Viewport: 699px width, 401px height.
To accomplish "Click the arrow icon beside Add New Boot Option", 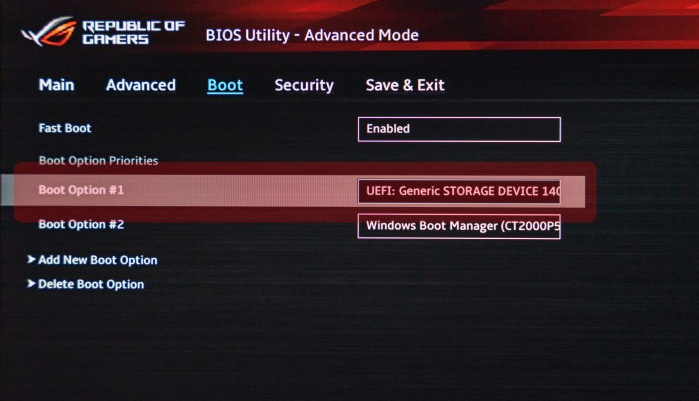I will pos(31,259).
